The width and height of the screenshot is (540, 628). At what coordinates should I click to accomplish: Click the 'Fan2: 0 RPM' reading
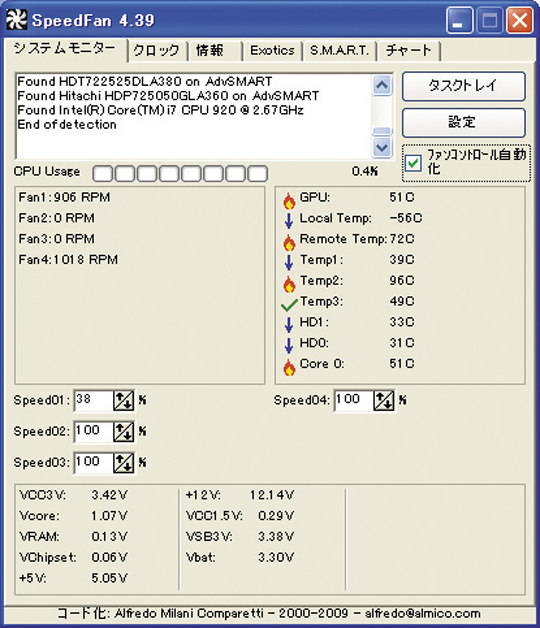56,218
